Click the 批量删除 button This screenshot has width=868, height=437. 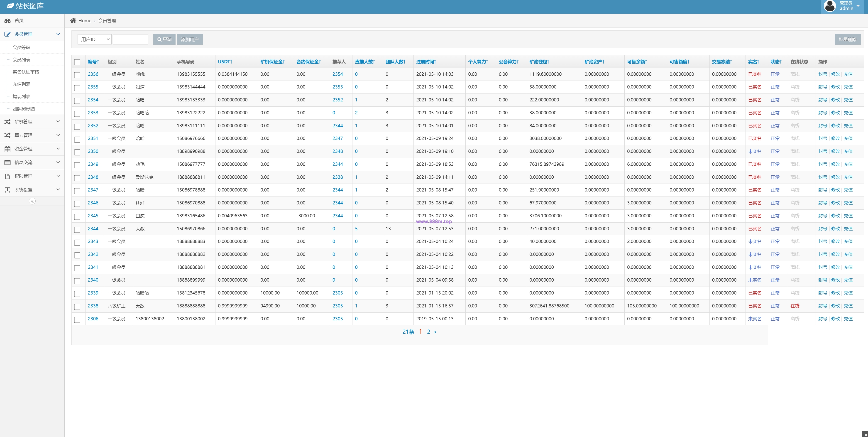click(x=847, y=39)
